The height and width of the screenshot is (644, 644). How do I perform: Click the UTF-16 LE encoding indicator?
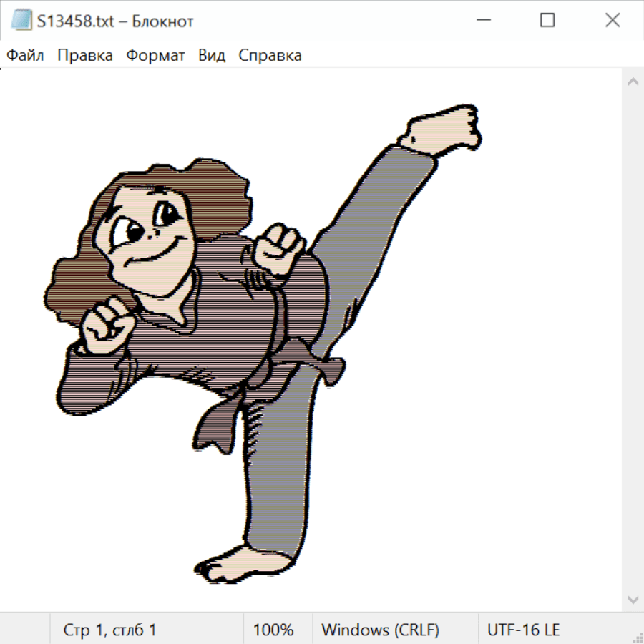(523, 630)
